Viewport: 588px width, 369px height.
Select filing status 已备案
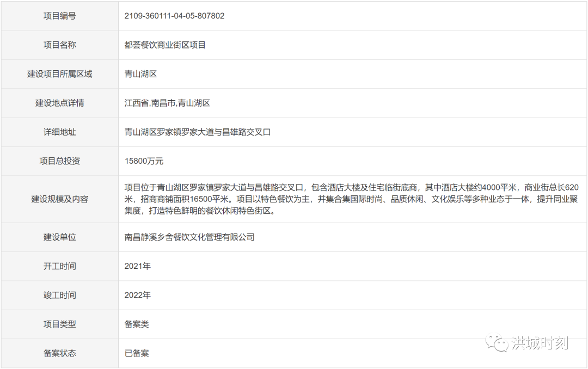coord(137,353)
